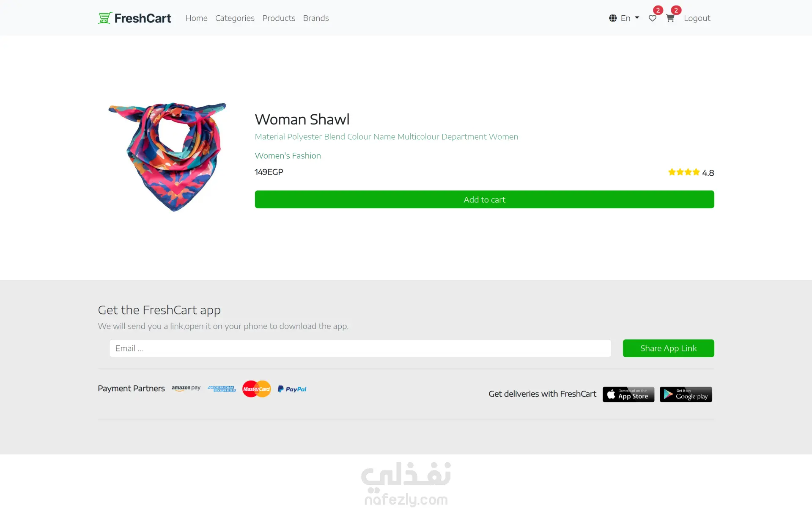The width and height of the screenshot is (812, 508).
Task: Click the Amazon Pay logo
Action: (186, 388)
